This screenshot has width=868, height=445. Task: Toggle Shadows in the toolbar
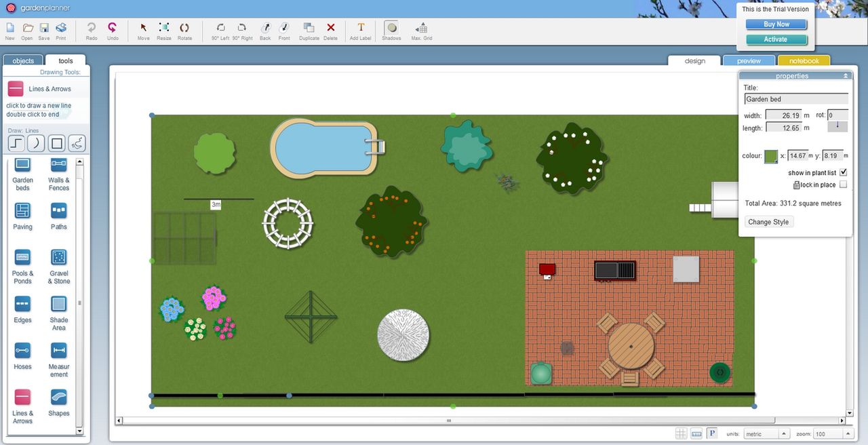pos(391,31)
